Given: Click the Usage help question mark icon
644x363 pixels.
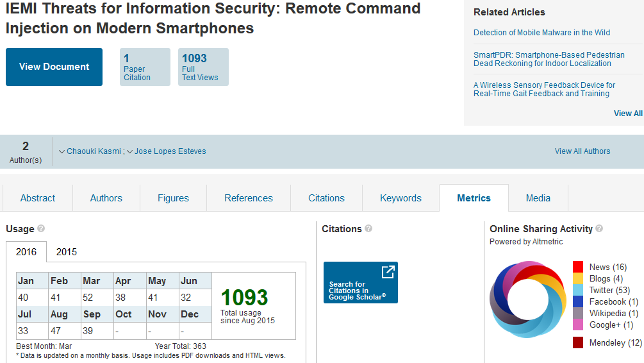Looking at the screenshot, I should pyautogui.click(x=41, y=229).
